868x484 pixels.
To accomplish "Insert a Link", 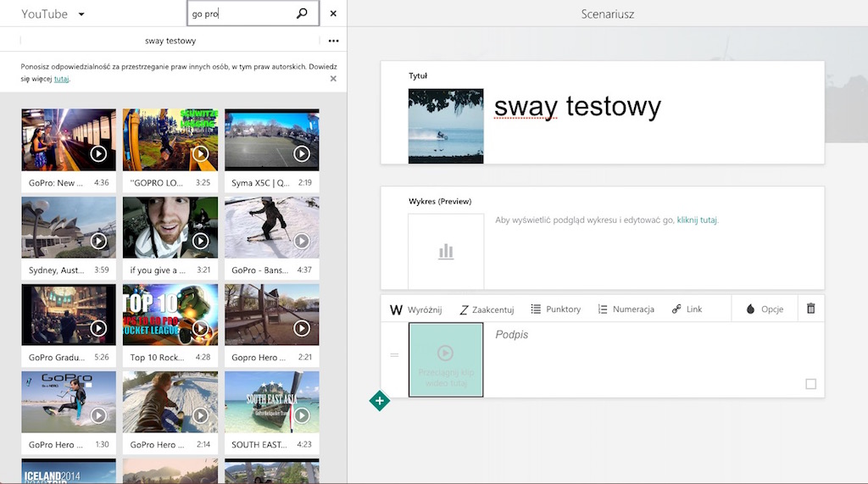I will tap(687, 309).
